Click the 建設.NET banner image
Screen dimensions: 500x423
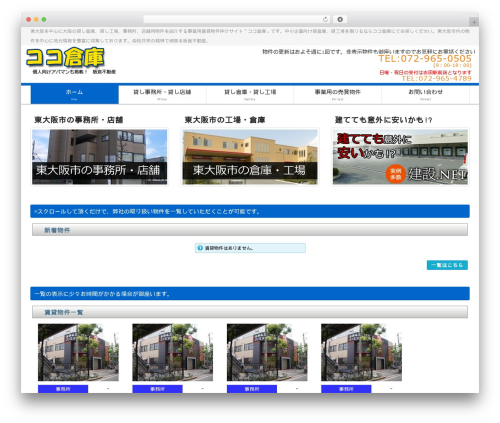tap(400, 157)
